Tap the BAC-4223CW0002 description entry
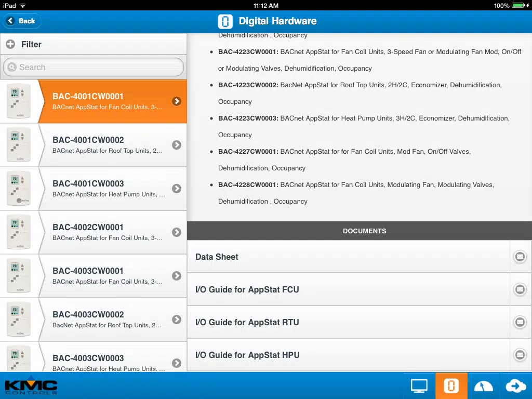 pos(360,94)
